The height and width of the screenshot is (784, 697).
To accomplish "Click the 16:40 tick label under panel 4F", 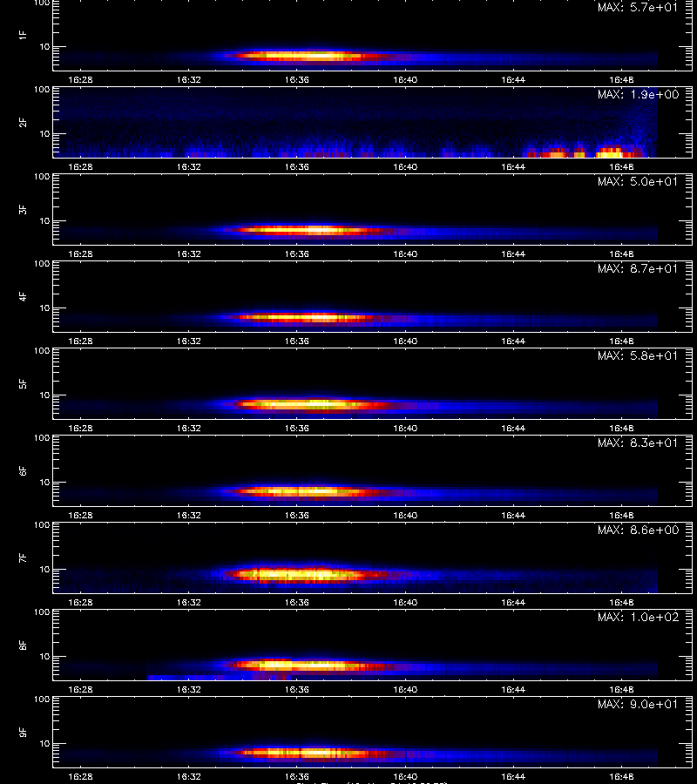I will pos(405,341).
